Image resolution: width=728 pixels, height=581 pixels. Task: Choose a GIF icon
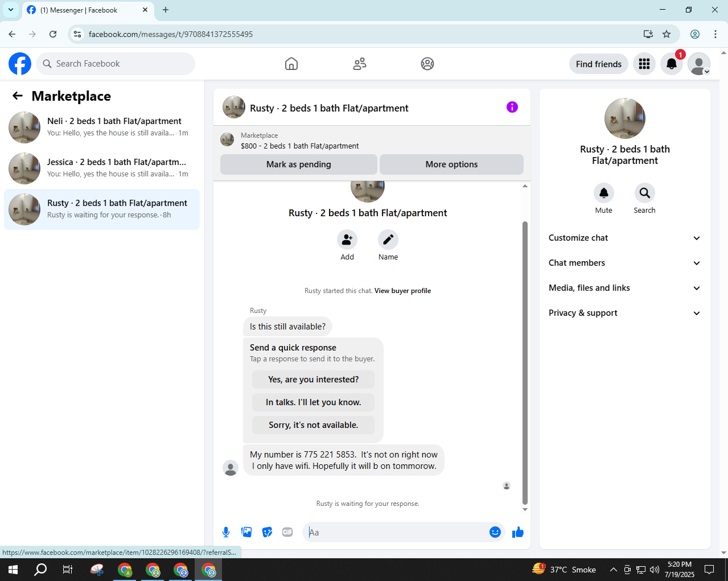pyautogui.click(x=287, y=532)
